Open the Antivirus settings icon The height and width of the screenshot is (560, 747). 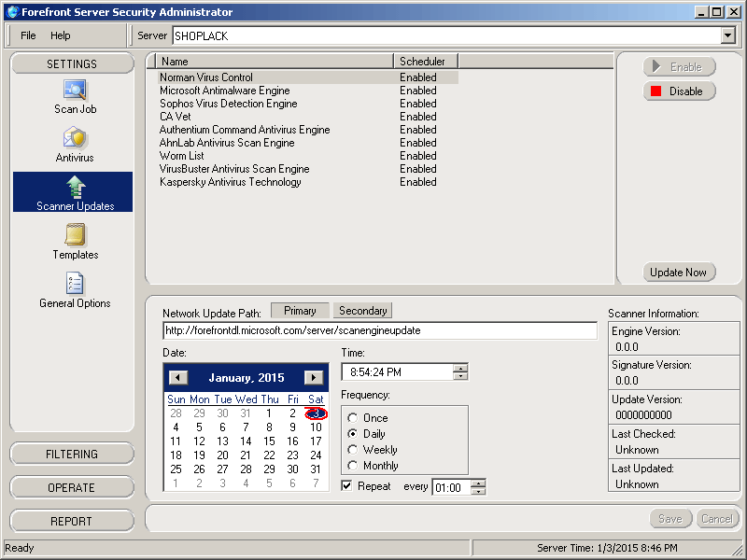(75, 145)
